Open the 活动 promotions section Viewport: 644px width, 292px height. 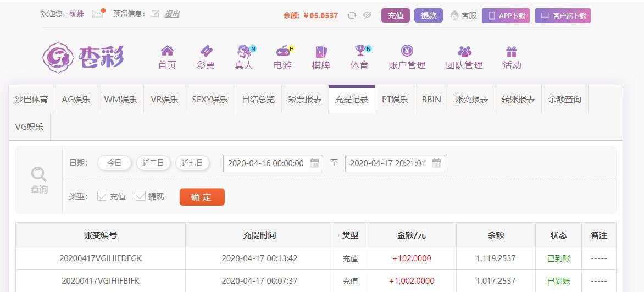click(512, 57)
